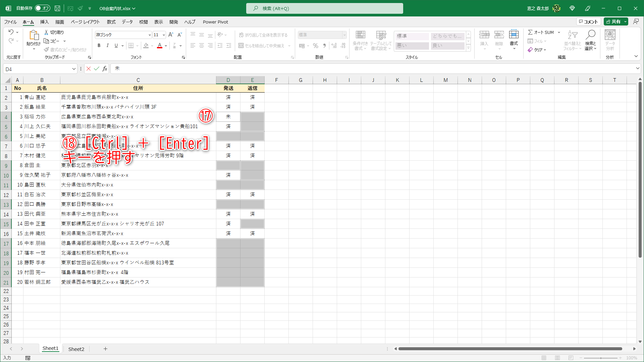Click the 共有 share button

pos(613,21)
